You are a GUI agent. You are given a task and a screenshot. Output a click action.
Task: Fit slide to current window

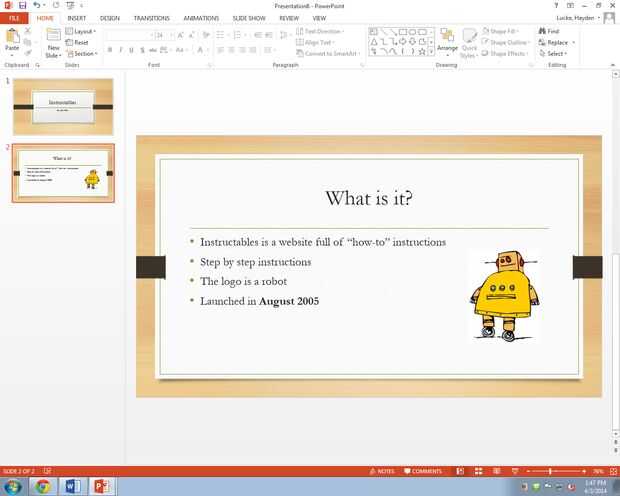coord(613,471)
